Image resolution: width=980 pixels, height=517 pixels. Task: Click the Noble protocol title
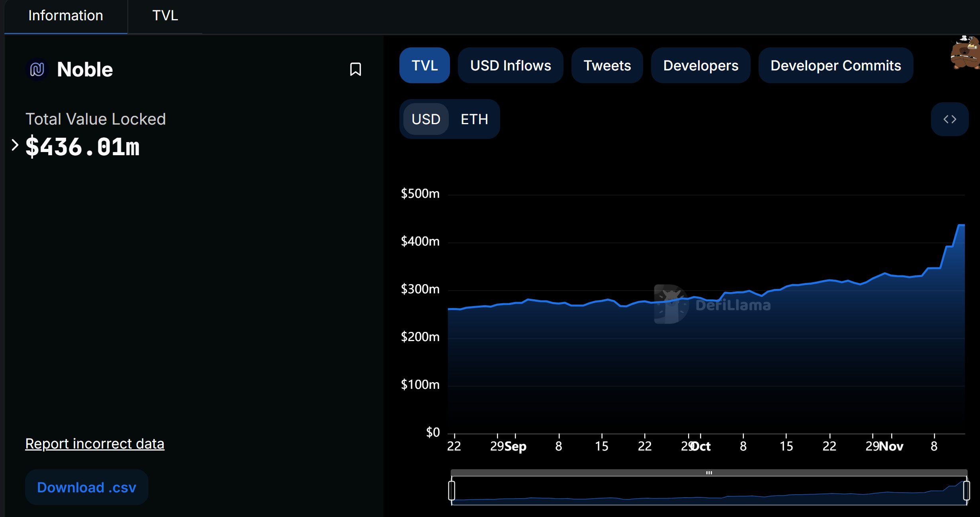tap(85, 69)
